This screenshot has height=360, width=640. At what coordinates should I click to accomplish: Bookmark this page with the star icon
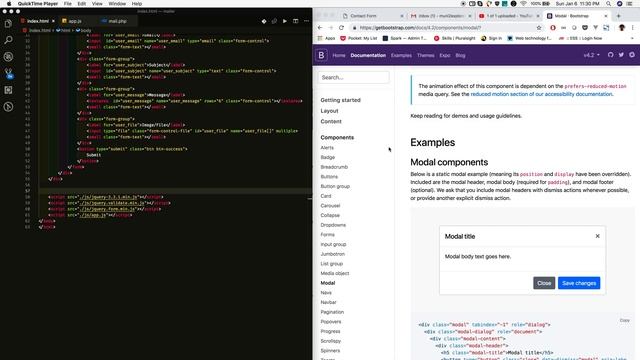tap(539, 28)
